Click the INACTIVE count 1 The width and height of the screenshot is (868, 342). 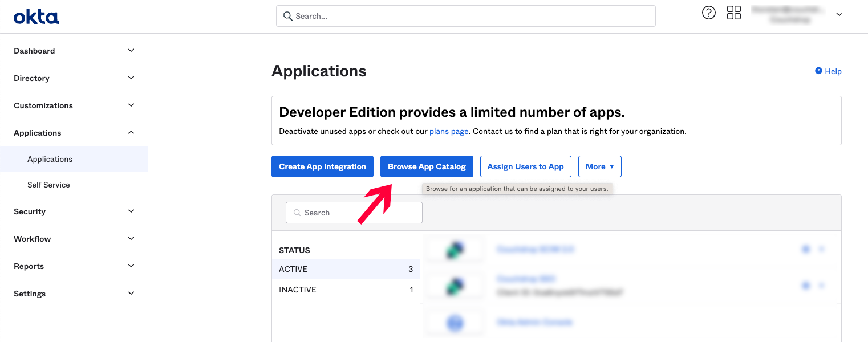pos(411,290)
